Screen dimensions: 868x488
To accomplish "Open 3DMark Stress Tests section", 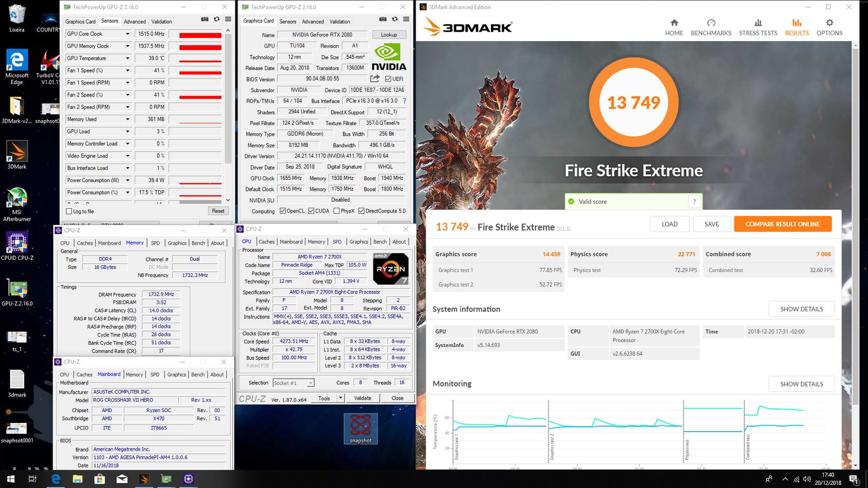I will [758, 25].
